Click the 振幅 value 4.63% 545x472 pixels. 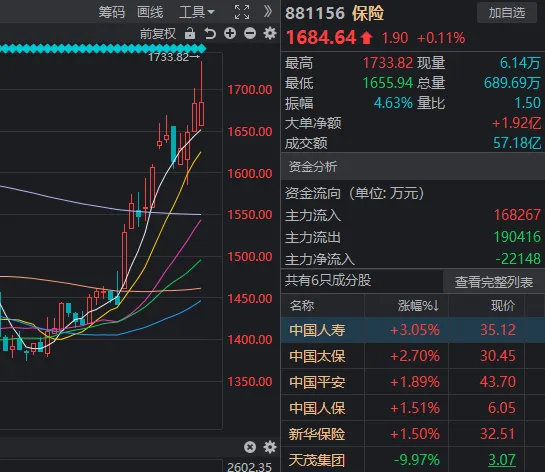click(x=393, y=103)
